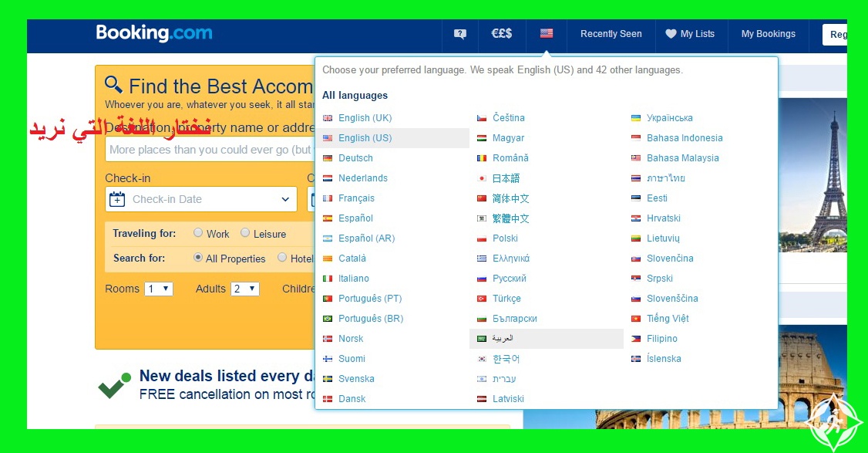Click the destination search input field
Image resolution: width=868 pixels, height=453 pixels.
coord(210,150)
